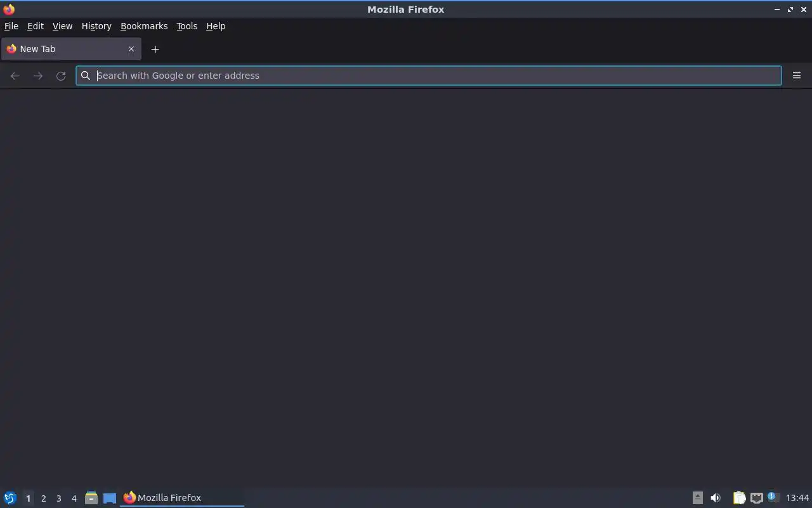812x508 pixels.
Task: Open the View menu
Action: pos(62,26)
